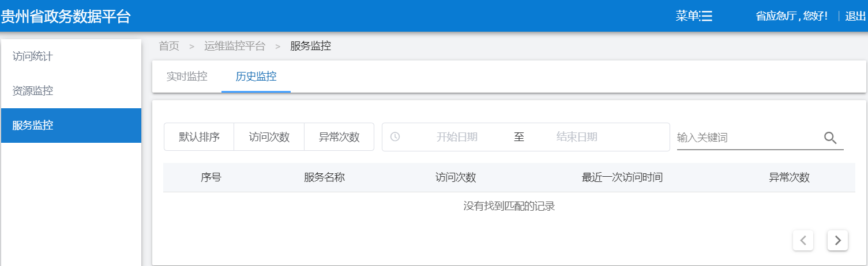Click the 开始日期 field
The height and width of the screenshot is (266, 868).
point(457,137)
